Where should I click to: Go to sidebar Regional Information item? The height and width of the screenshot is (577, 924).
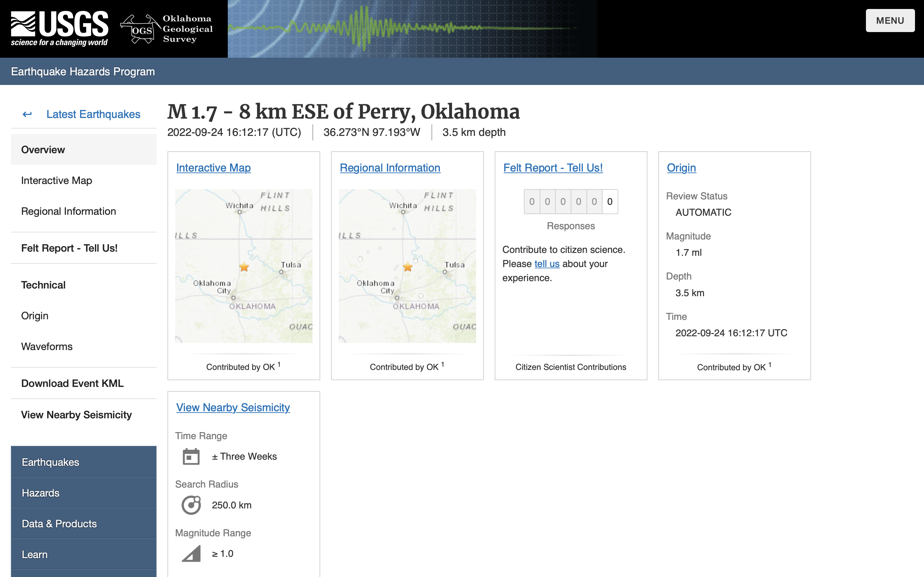click(x=68, y=211)
